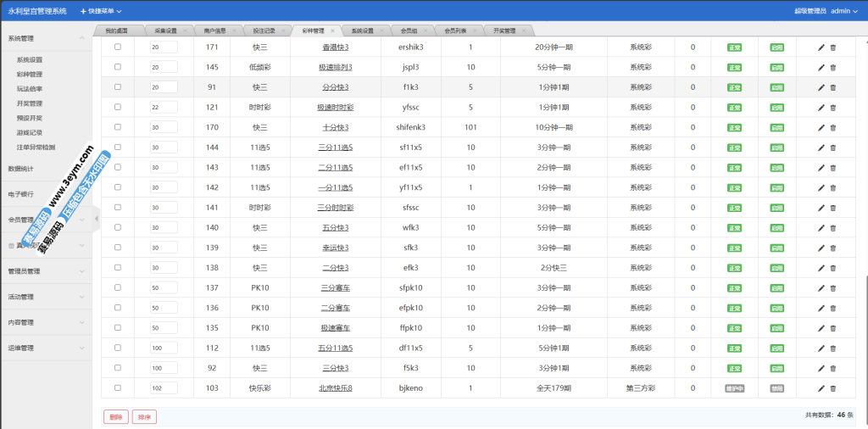Click the 玩法赔率 item in the sidebar

(30, 88)
